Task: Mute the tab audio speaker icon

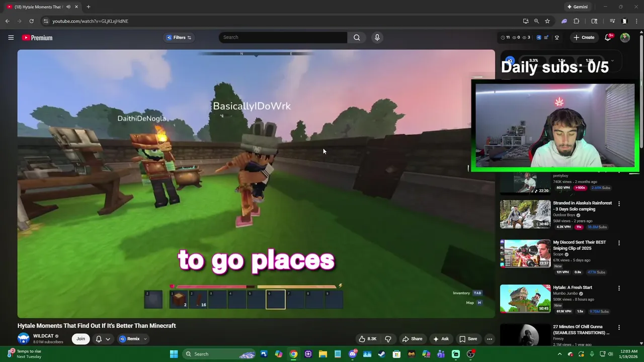Action: pyautogui.click(x=68, y=7)
